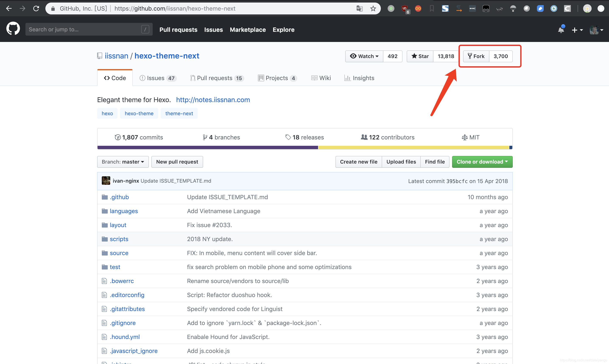This screenshot has width=609, height=364.
Task: Open the iissnan owner link
Action: point(117,56)
